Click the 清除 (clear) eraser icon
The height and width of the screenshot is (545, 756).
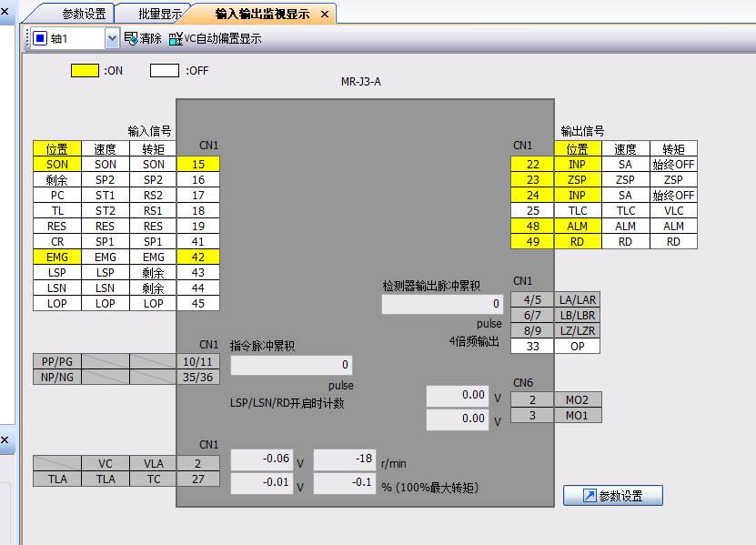pos(131,38)
